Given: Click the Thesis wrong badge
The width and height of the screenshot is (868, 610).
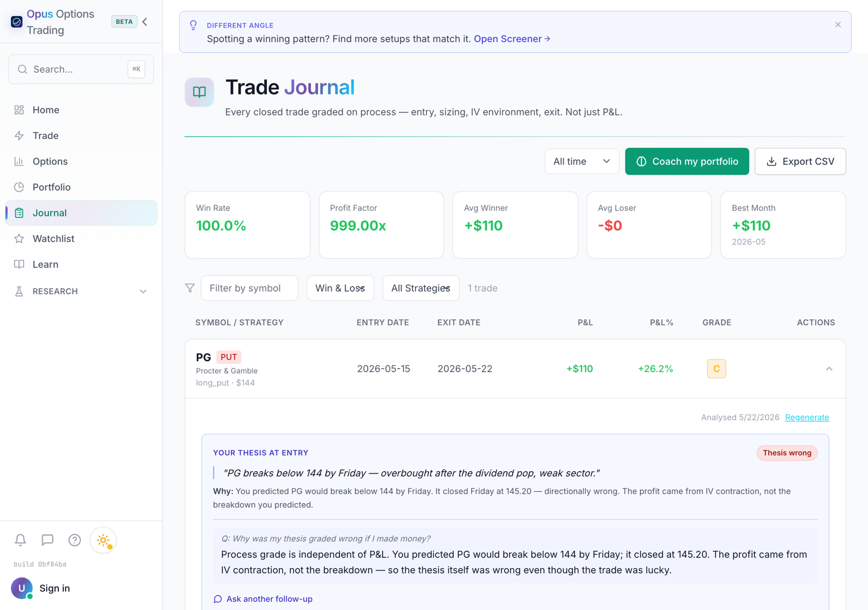Looking at the screenshot, I should pyautogui.click(x=787, y=453).
